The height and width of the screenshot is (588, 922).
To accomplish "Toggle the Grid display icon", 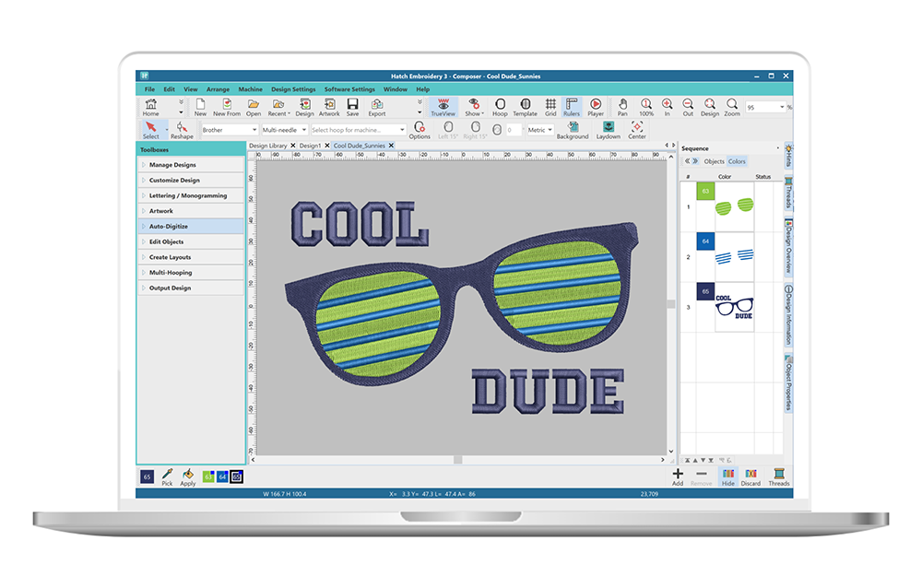I will (550, 106).
